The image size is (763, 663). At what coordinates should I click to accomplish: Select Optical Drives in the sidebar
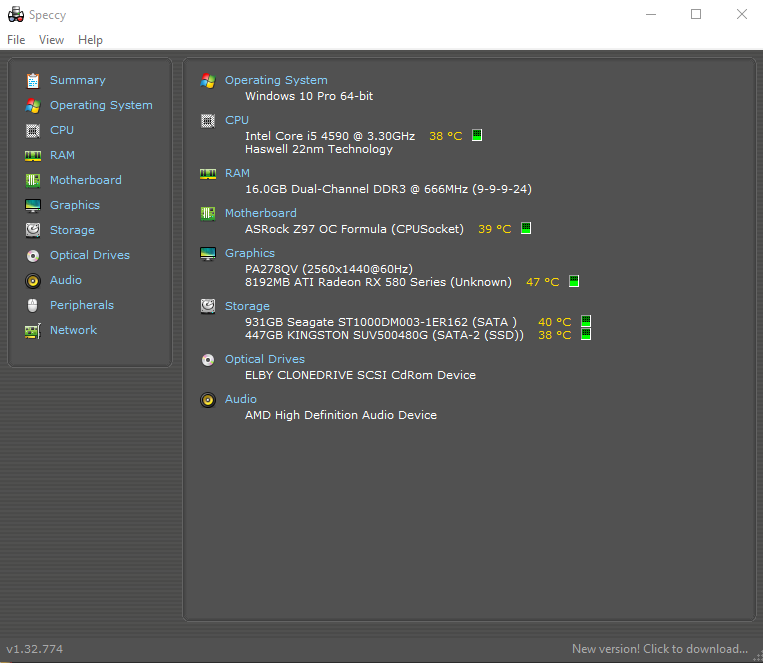click(x=90, y=255)
